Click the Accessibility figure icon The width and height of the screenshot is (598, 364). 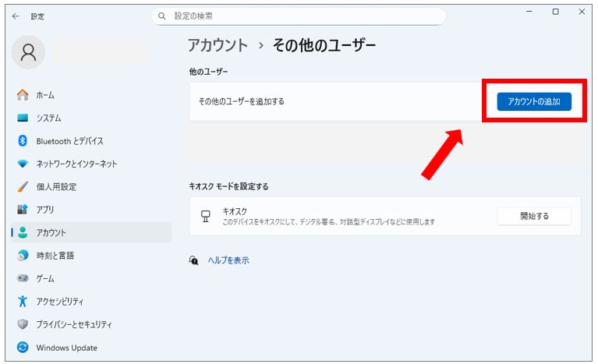(23, 301)
